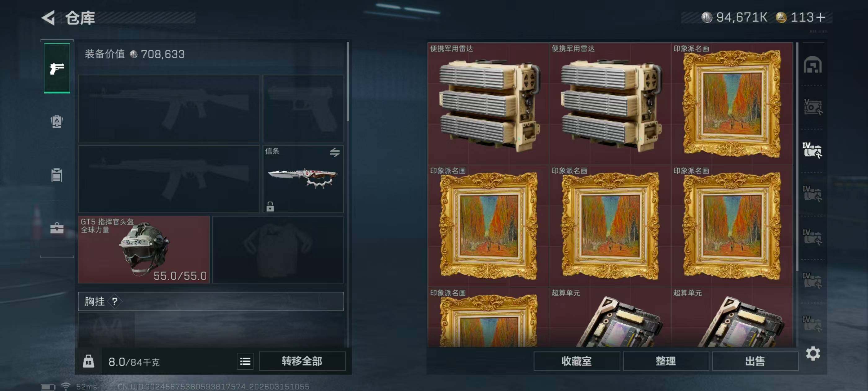The height and width of the screenshot is (391, 868).
Task: Click the plus sign beside 113 currency
Action: pyautogui.click(x=821, y=17)
